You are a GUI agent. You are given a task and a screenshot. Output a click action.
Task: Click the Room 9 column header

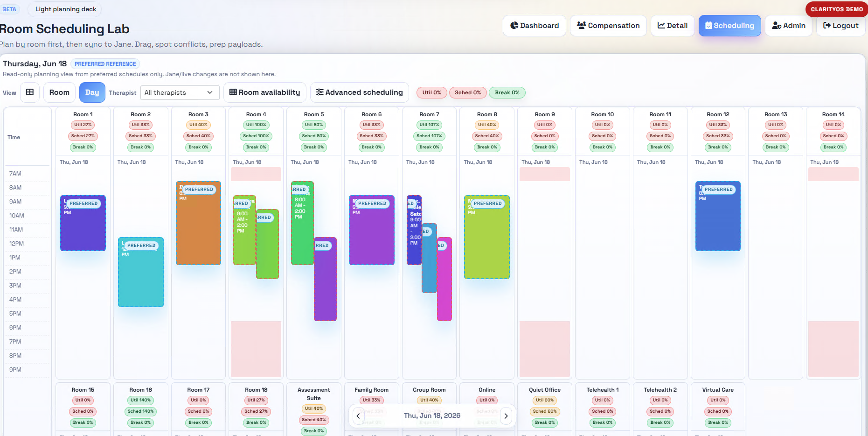pyautogui.click(x=545, y=114)
